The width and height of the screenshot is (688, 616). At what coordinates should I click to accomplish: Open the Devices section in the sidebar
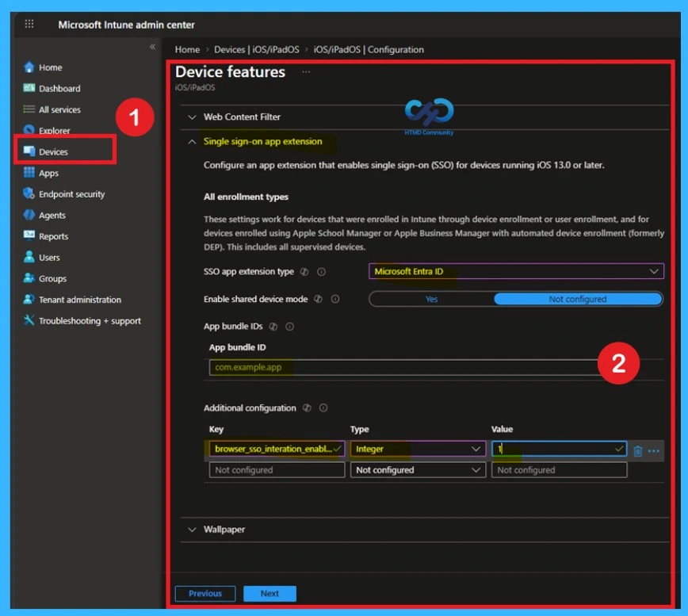[x=54, y=151]
